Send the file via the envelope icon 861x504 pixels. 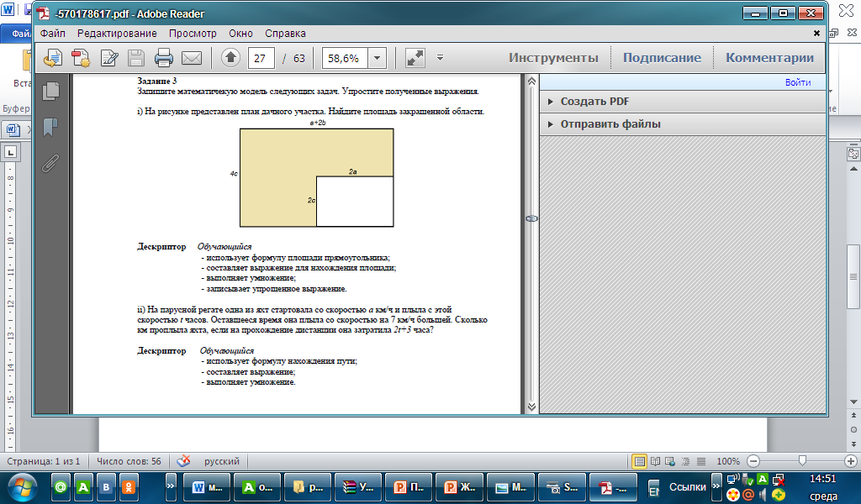point(192,58)
